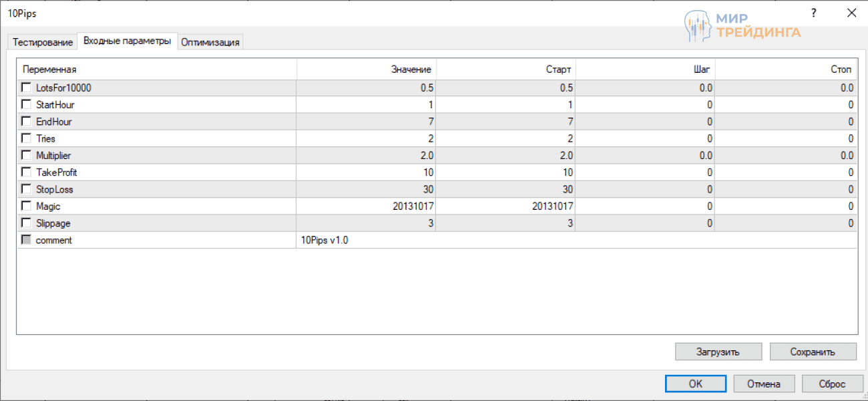
Task: Enable the LotsFor10000 optimization checkbox
Action: click(26, 88)
